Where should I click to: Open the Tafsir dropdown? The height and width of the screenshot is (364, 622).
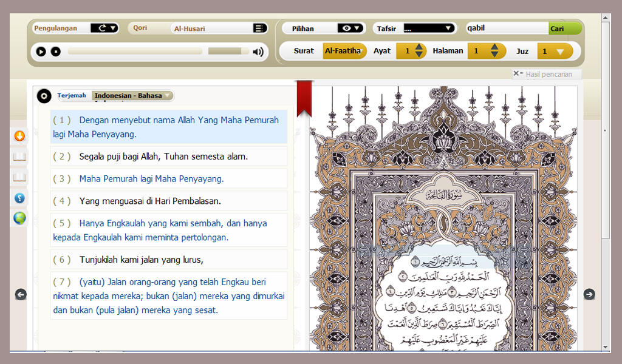click(x=428, y=28)
